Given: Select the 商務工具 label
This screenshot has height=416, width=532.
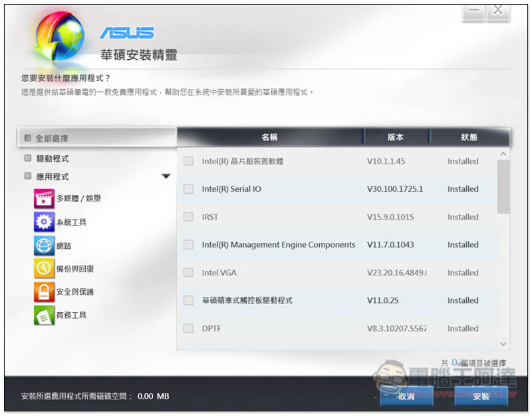Looking at the screenshot, I should coord(71,315).
